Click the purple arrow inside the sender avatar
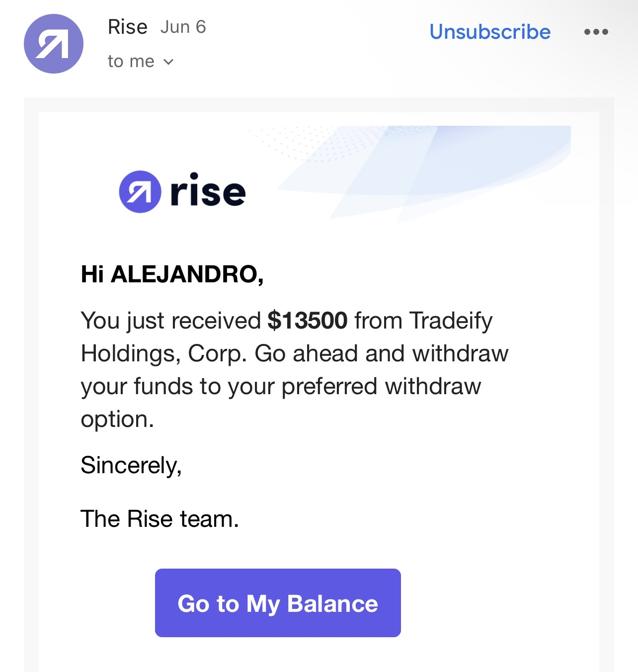Image resolution: width=638 pixels, height=672 pixels. (53, 43)
